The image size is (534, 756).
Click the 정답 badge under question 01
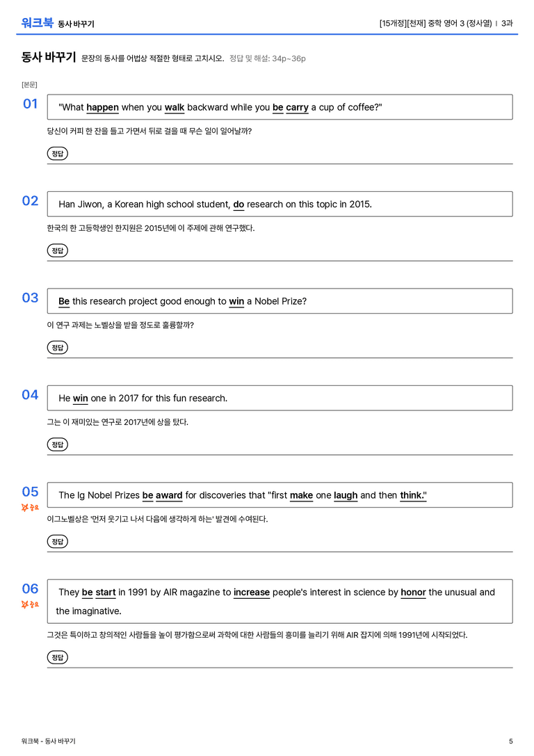point(57,153)
